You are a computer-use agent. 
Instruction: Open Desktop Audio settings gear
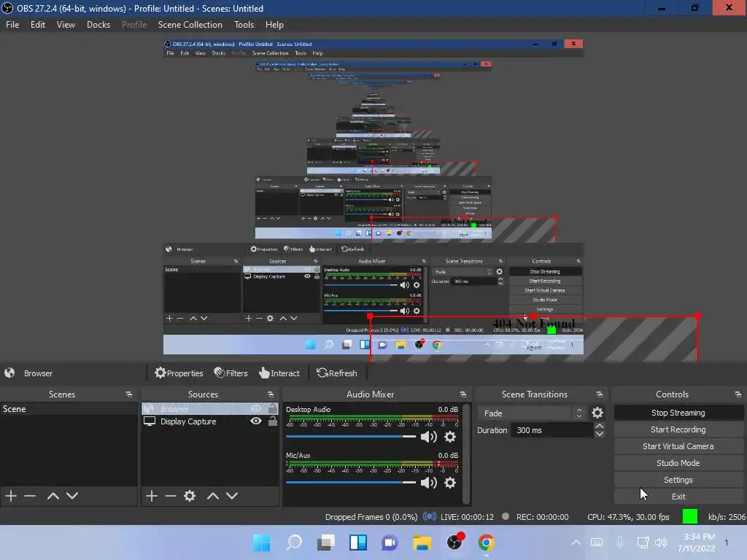pyautogui.click(x=449, y=437)
